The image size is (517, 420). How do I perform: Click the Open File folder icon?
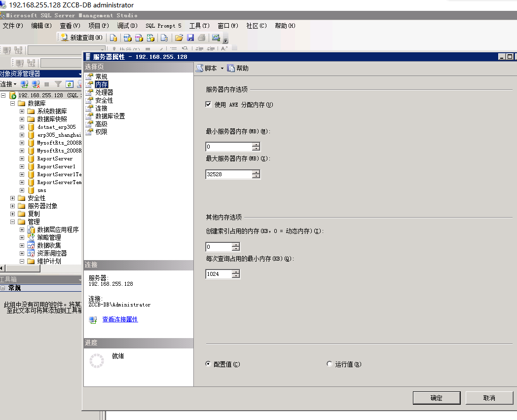pyautogui.click(x=179, y=38)
